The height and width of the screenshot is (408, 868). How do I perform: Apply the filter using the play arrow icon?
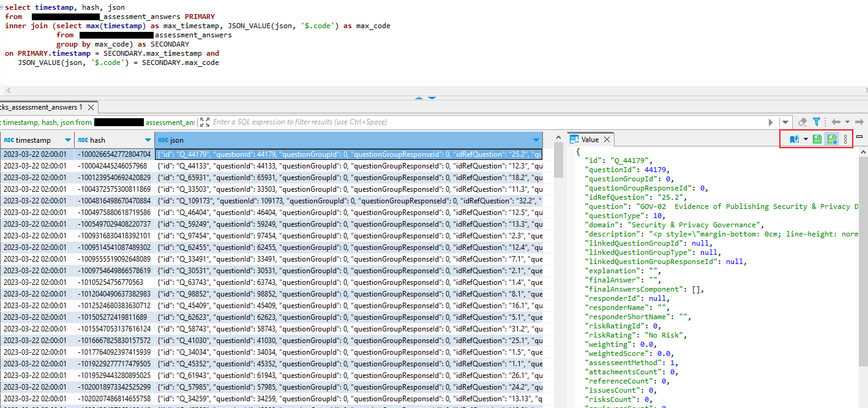click(771, 121)
